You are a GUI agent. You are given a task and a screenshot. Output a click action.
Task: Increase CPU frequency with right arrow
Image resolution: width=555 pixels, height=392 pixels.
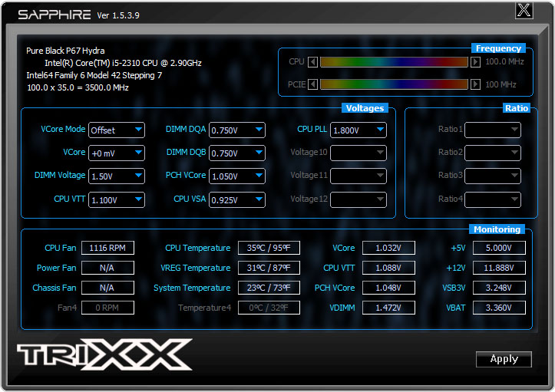pyautogui.click(x=475, y=62)
